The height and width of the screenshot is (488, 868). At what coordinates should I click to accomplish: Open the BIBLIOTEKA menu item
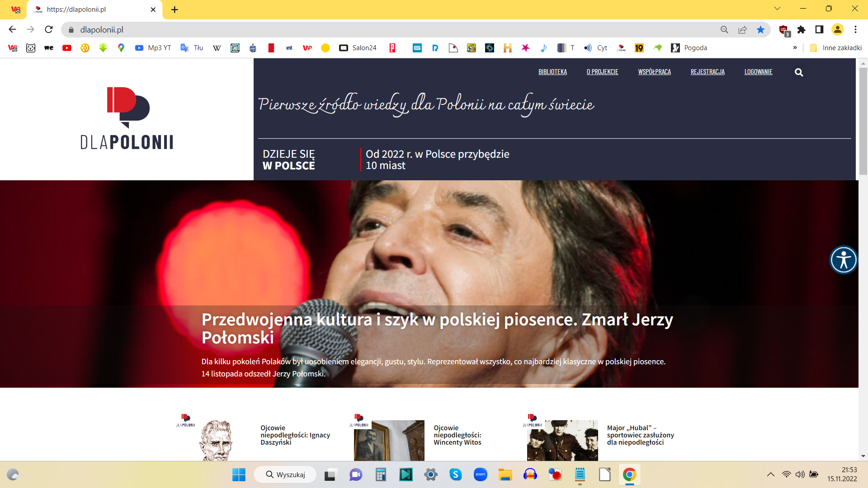(x=552, y=72)
